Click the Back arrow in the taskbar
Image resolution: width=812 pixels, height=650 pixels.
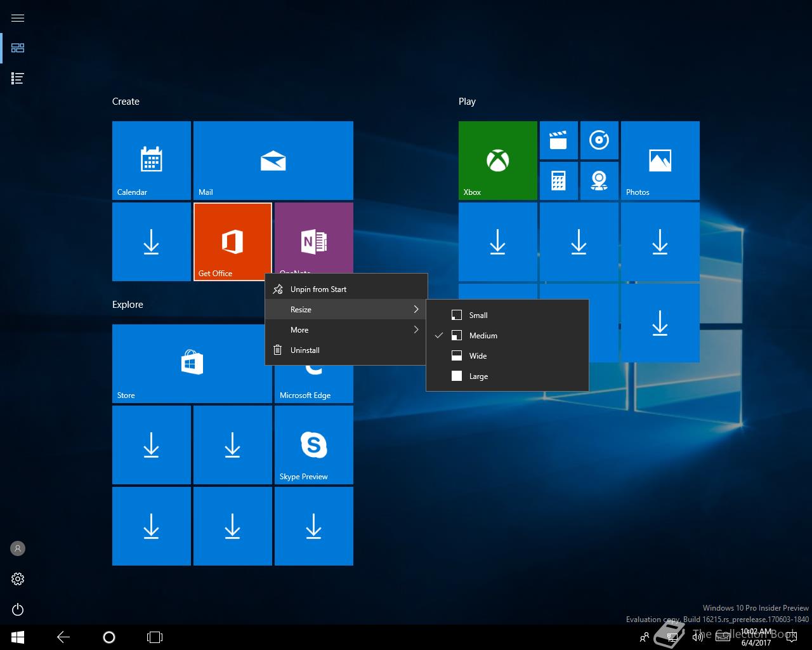coord(63,637)
